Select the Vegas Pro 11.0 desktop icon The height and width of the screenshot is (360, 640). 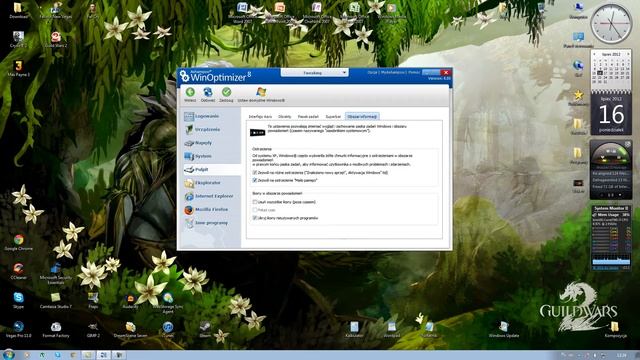click(x=18, y=329)
